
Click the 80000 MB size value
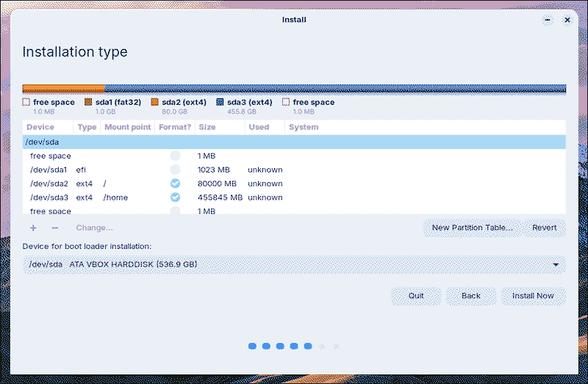(x=217, y=184)
